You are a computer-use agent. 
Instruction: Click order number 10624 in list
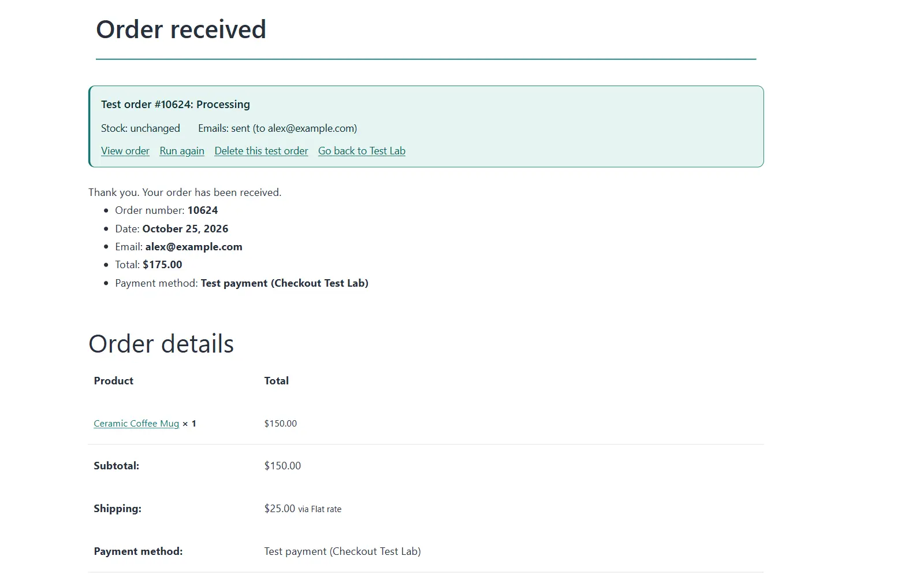tap(203, 210)
